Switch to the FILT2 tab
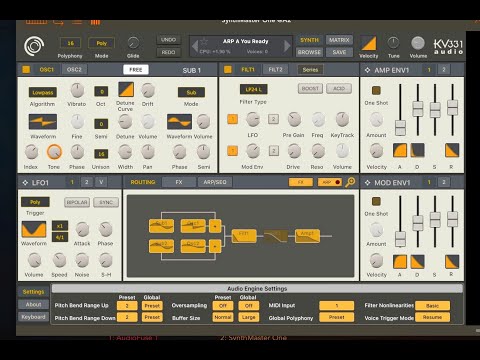480x360 pixels. (275, 69)
